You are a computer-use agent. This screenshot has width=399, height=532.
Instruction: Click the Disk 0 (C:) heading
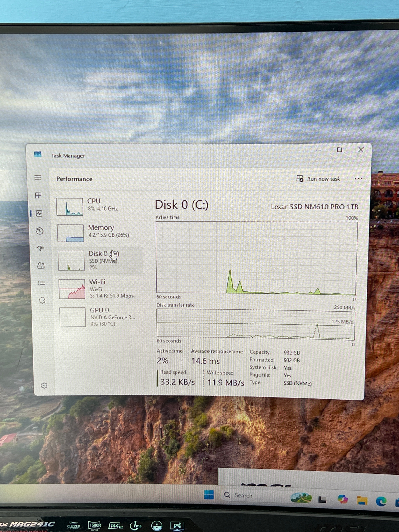tap(182, 205)
